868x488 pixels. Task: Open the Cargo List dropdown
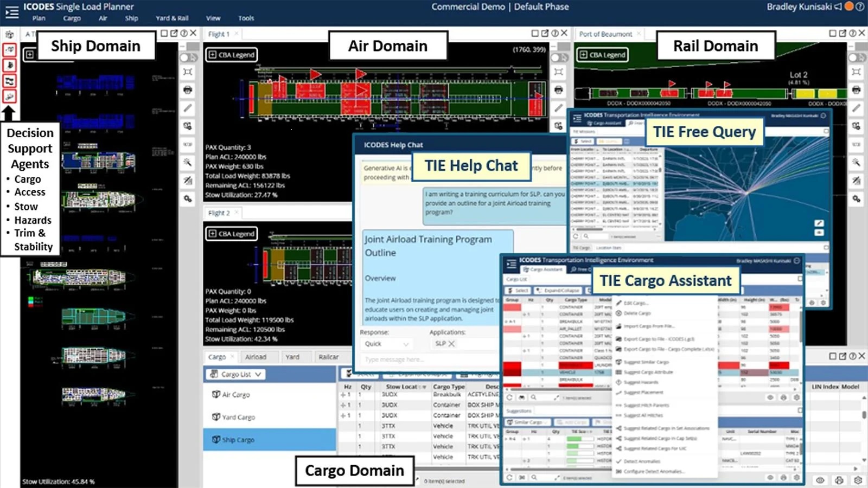tap(235, 374)
